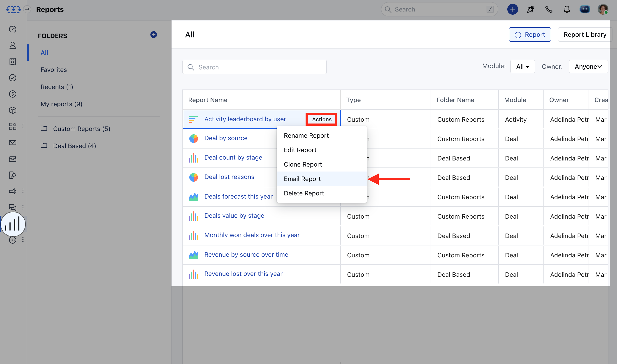Open the documents icon in sidebar
This screenshot has width=617, height=364.
click(12, 175)
